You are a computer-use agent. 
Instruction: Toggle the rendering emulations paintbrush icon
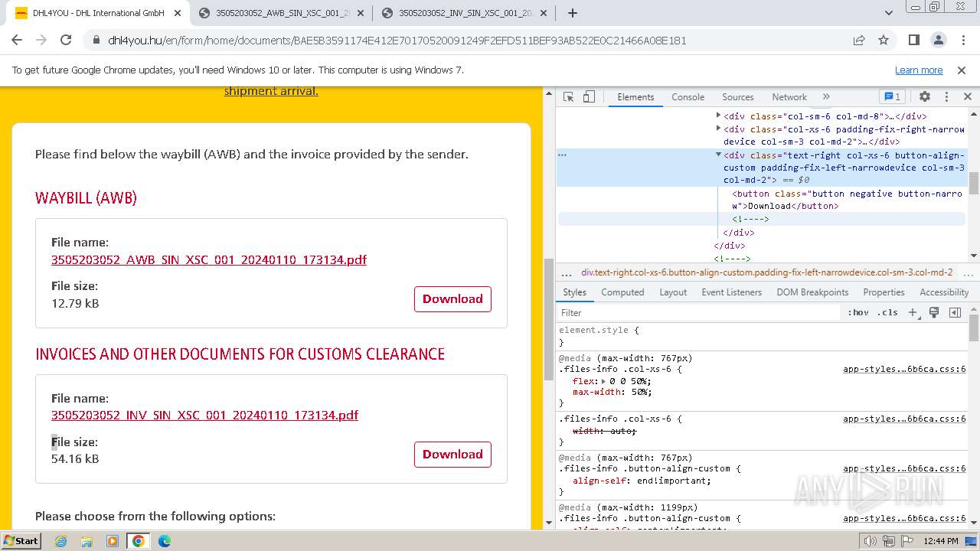tap(934, 312)
